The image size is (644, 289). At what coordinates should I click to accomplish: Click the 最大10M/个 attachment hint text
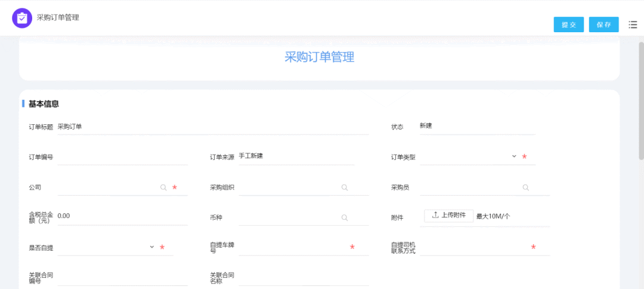tap(493, 216)
